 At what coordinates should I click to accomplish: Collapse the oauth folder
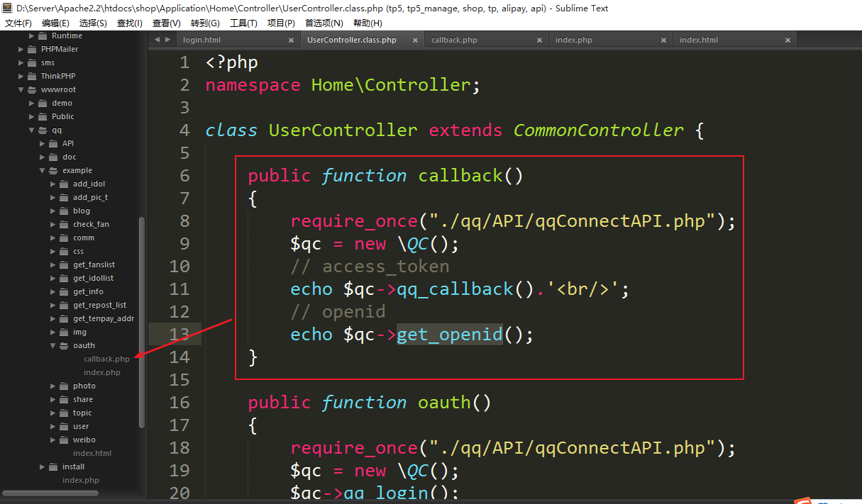(53, 346)
